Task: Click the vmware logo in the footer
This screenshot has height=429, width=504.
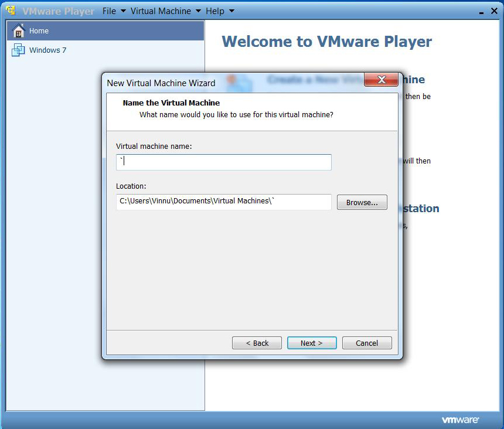Action: point(460,420)
